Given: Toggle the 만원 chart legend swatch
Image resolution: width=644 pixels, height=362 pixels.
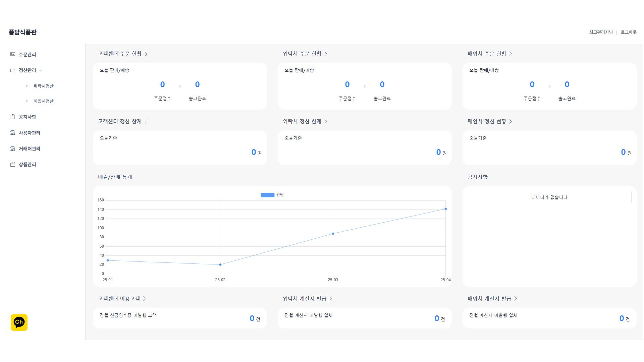Looking at the screenshot, I should coord(267,195).
